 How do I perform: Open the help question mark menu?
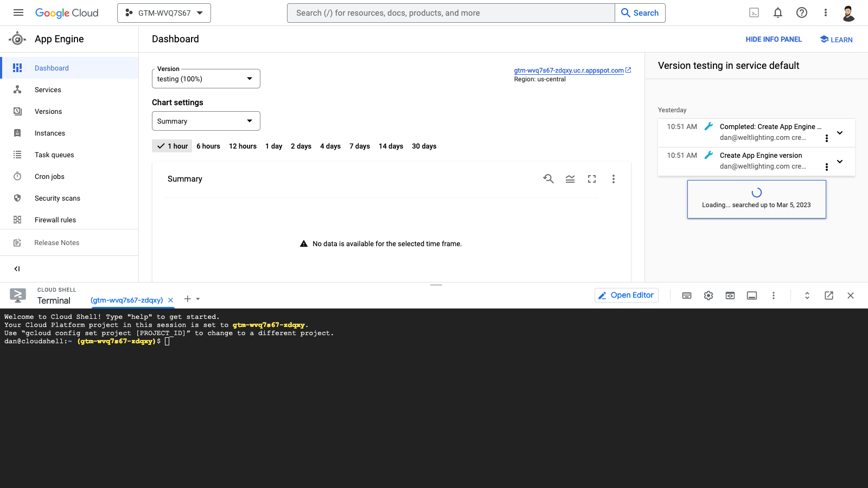tap(802, 12)
